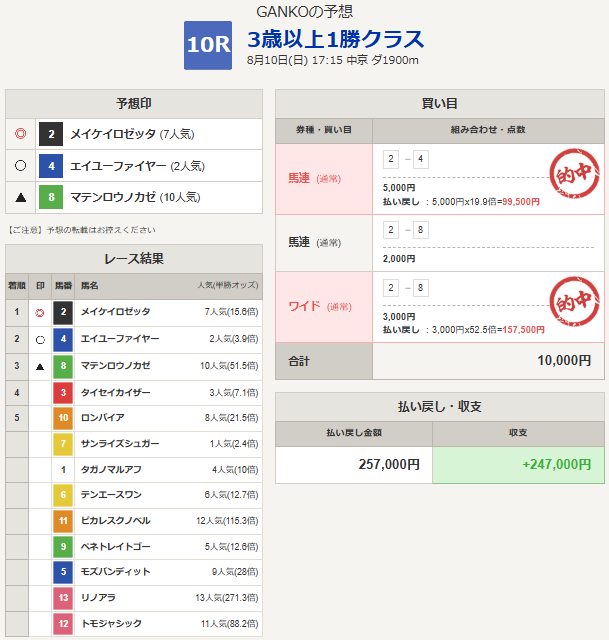
Task: Click the blue 5 badge next to モズバンディット
Action: 63,572
